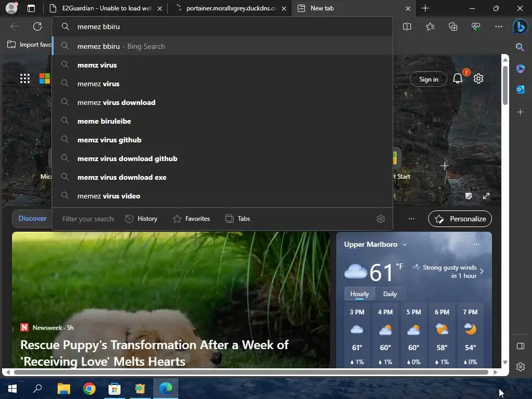Image resolution: width=532 pixels, height=399 pixels.
Task: Expand background image with arrows icon
Action: (486, 196)
